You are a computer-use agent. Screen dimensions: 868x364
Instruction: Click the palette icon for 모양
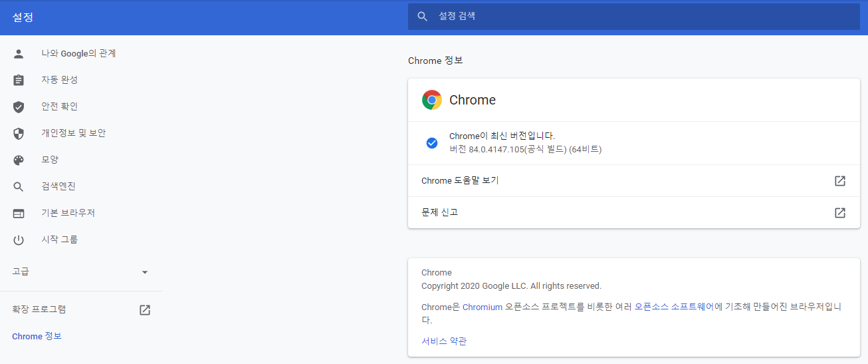pos(19,160)
